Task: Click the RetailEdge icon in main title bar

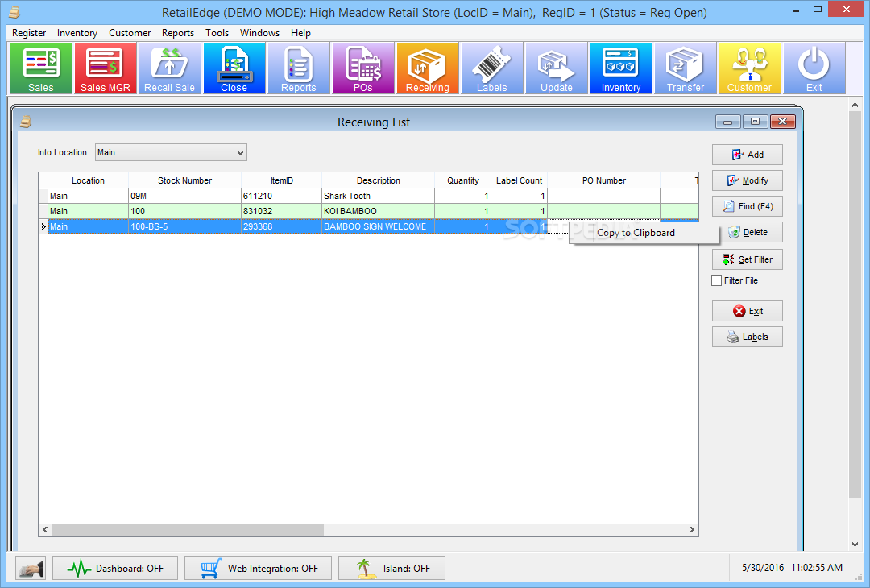Action: click(x=14, y=12)
